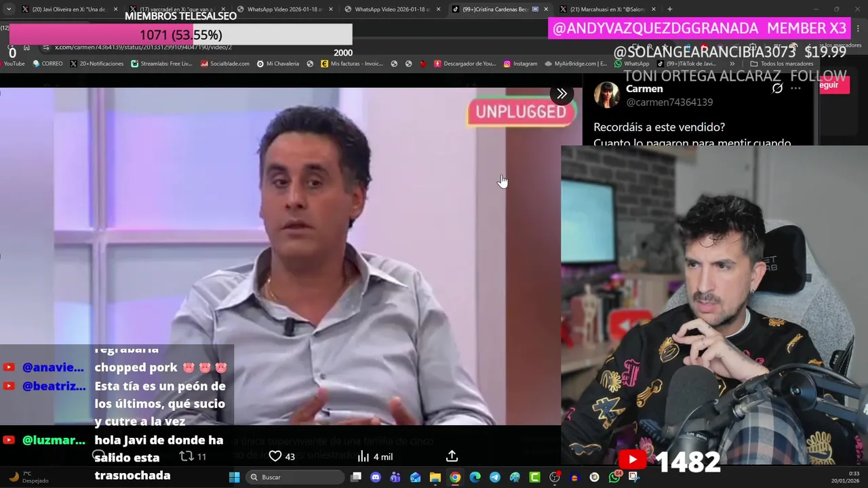Screen dimensions: 868x488
Task: Open Camtasia green taskbar icon
Action: click(x=534, y=477)
